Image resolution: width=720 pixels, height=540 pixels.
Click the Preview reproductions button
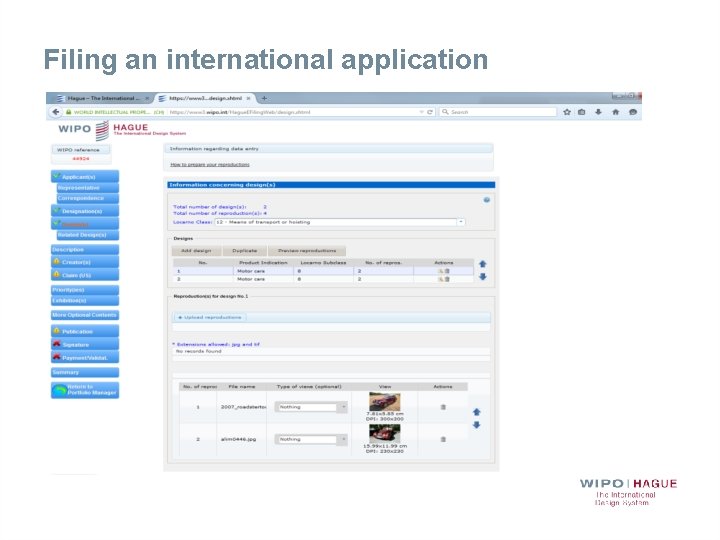pyautogui.click(x=307, y=251)
